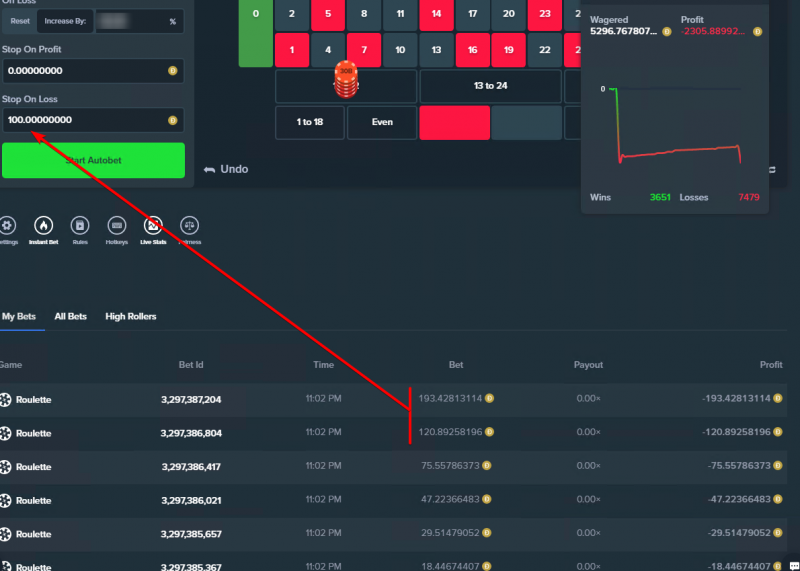
Task: Bet on number 10
Action: pyautogui.click(x=400, y=50)
